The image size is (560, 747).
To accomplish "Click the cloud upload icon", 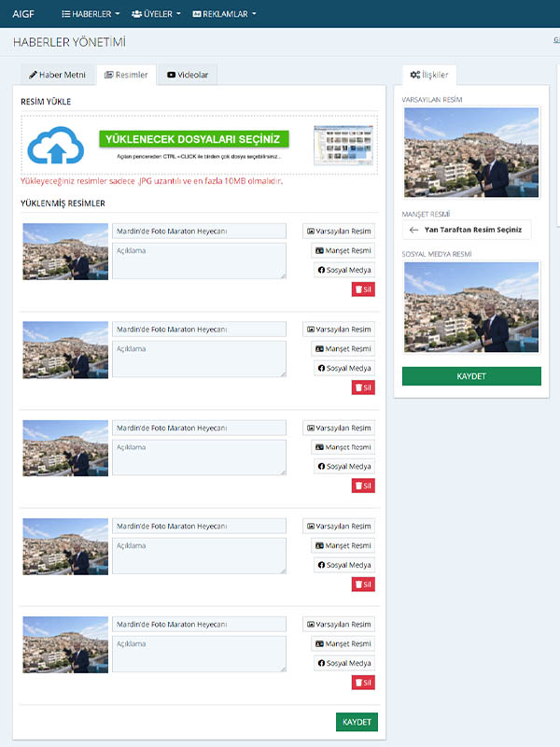I will tap(61, 146).
